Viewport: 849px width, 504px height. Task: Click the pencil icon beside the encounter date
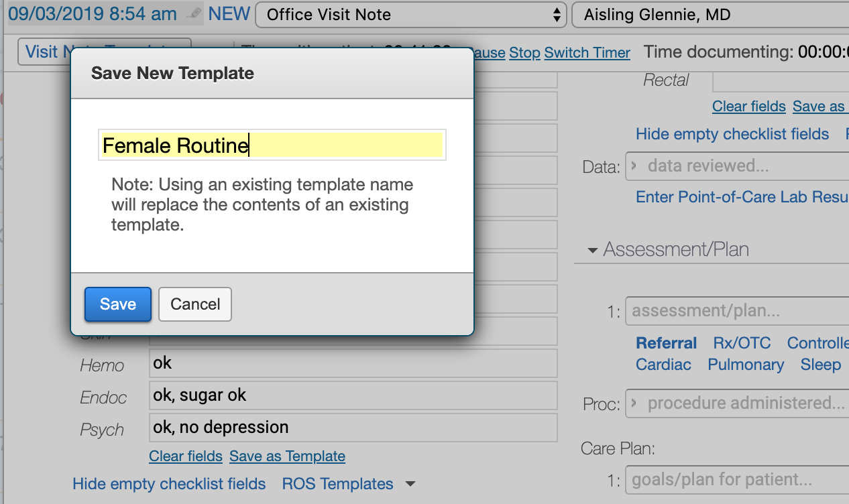point(193,13)
